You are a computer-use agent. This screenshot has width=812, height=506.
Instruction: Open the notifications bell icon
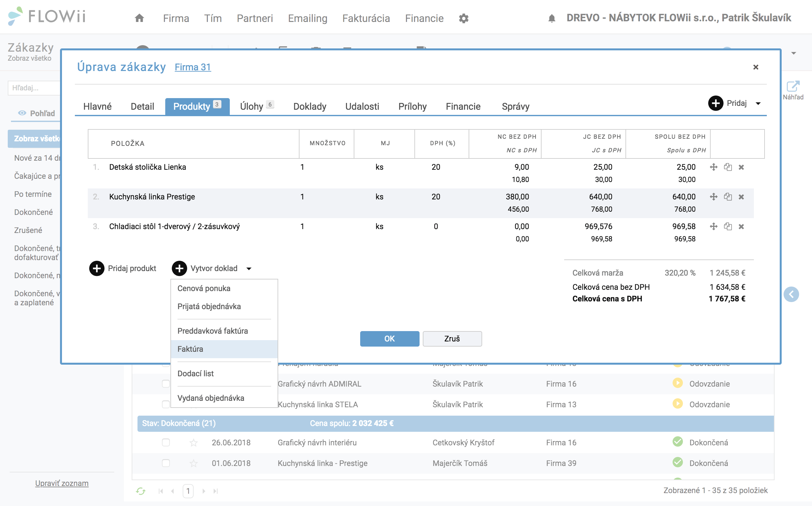coord(552,18)
